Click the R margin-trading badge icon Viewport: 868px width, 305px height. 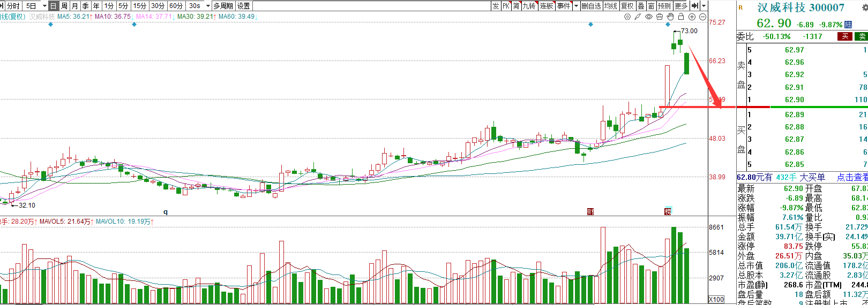click(741, 7)
